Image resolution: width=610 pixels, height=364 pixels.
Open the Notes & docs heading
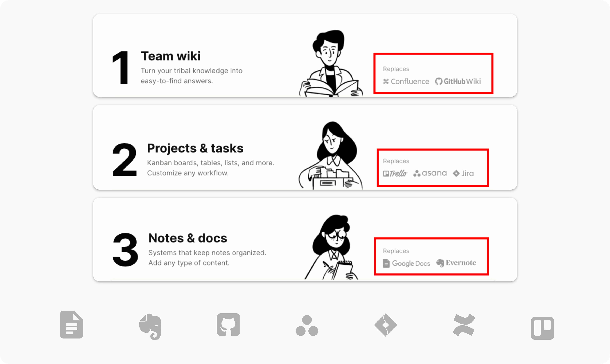pos(188,238)
